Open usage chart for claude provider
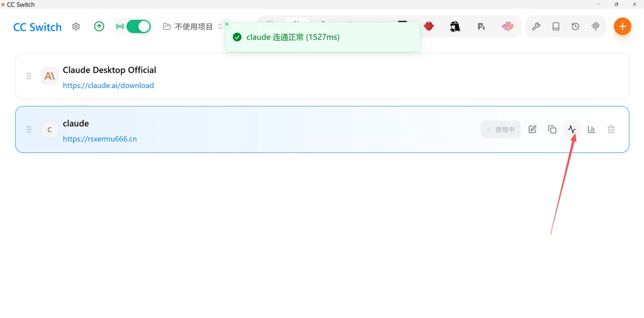 point(591,129)
